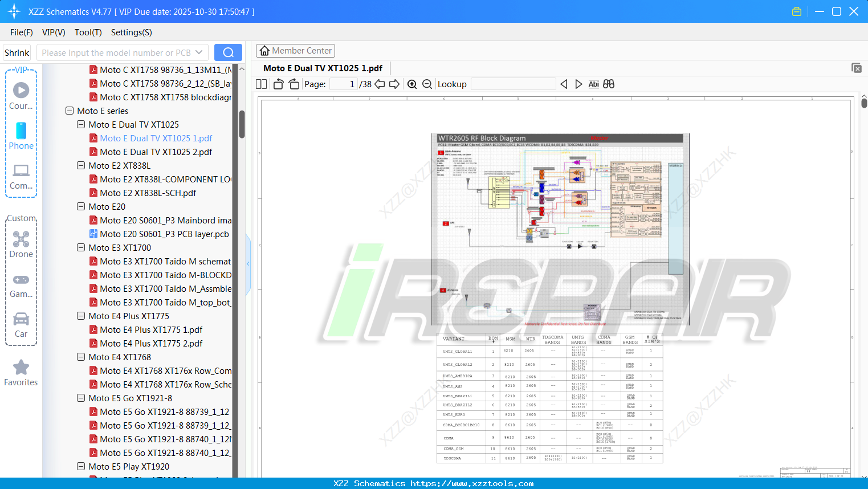Open Moto E Dual TV XT1025 2.pdf

tap(156, 152)
